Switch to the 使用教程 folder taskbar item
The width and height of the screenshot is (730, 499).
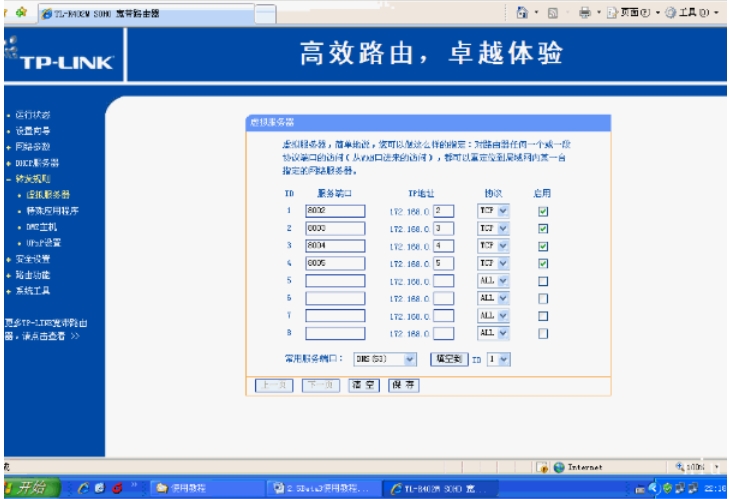[206, 488]
